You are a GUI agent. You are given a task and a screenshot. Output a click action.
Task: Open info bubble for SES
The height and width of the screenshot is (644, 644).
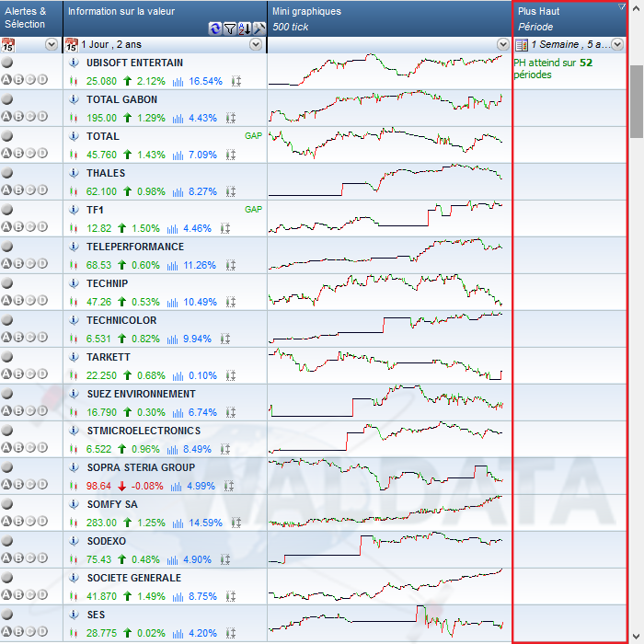(74, 615)
